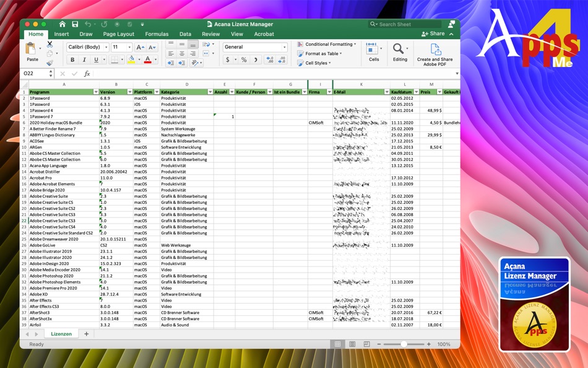Viewport: 588px width, 368px height.
Task: Open Format as Table options
Action: tap(319, 54)
